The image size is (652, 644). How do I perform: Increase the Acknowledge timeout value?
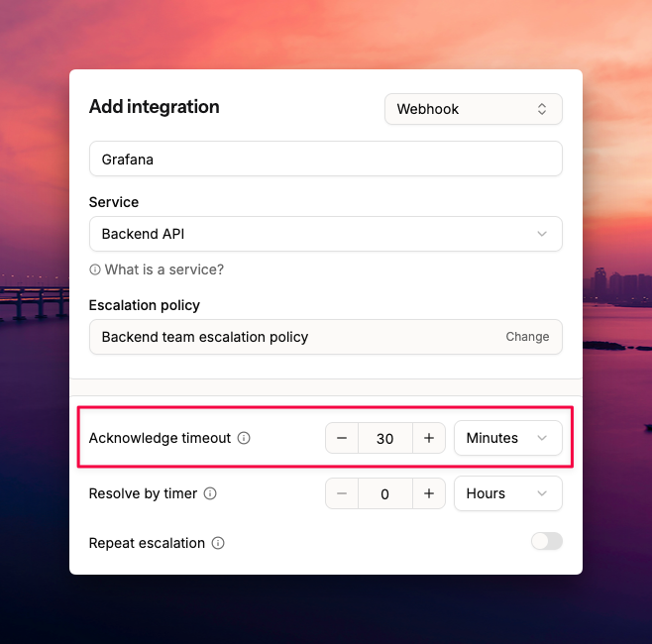(429, 438)
